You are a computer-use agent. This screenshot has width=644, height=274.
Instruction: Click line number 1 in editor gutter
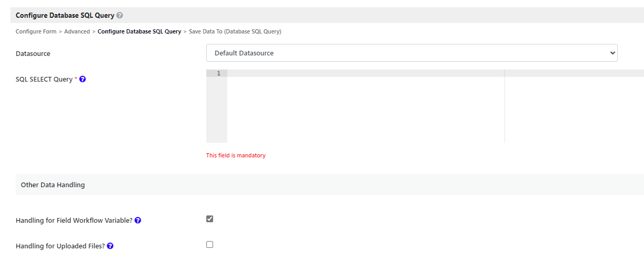218,74
